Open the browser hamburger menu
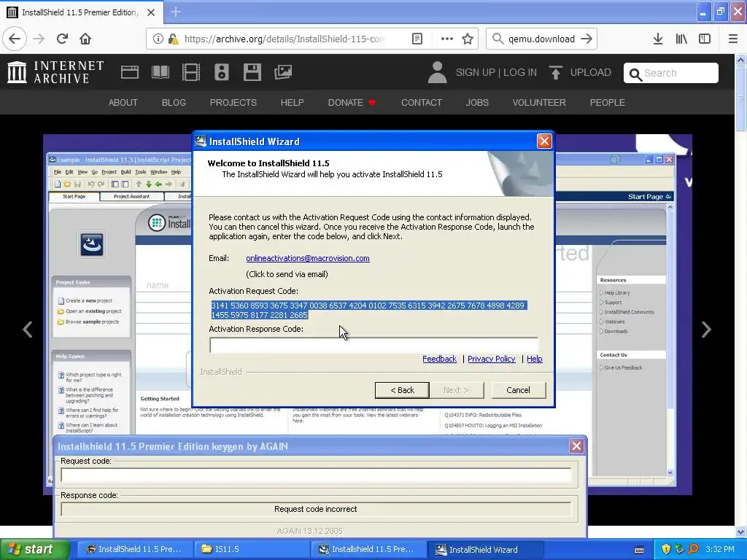This screenshot has width=747, height=560. click(732, 39)
